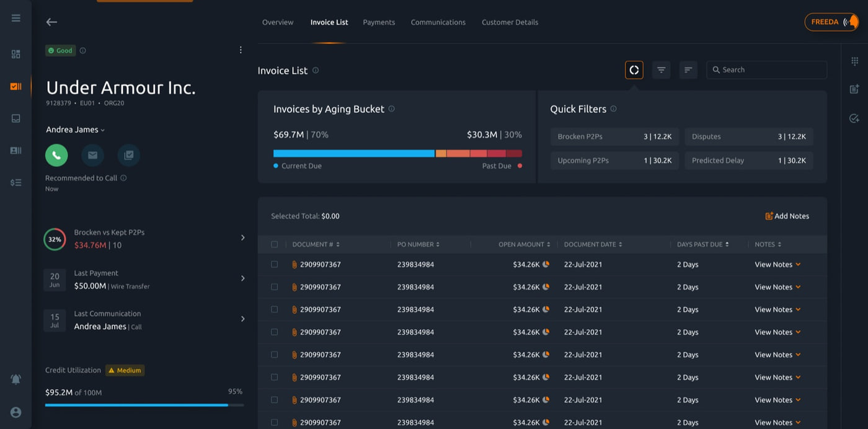
Task: Open the Customer Details tab
Action: click(510, 22)
